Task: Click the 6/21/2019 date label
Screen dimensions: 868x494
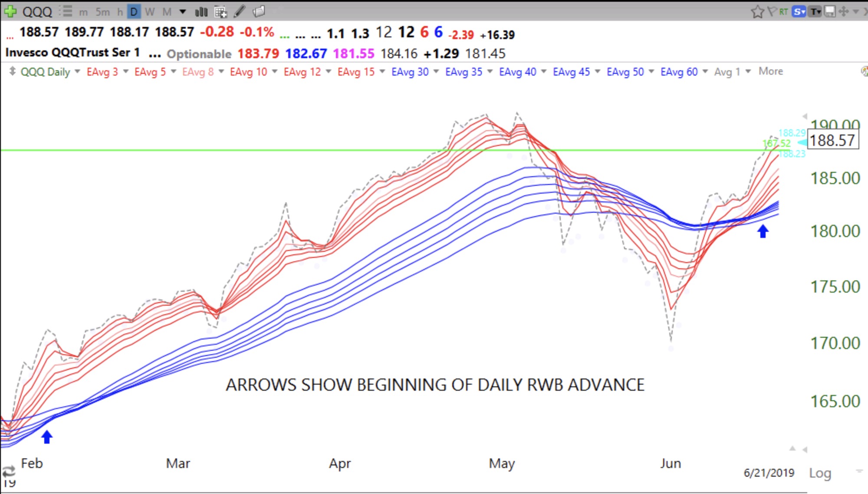Action: tap(769, 473)
